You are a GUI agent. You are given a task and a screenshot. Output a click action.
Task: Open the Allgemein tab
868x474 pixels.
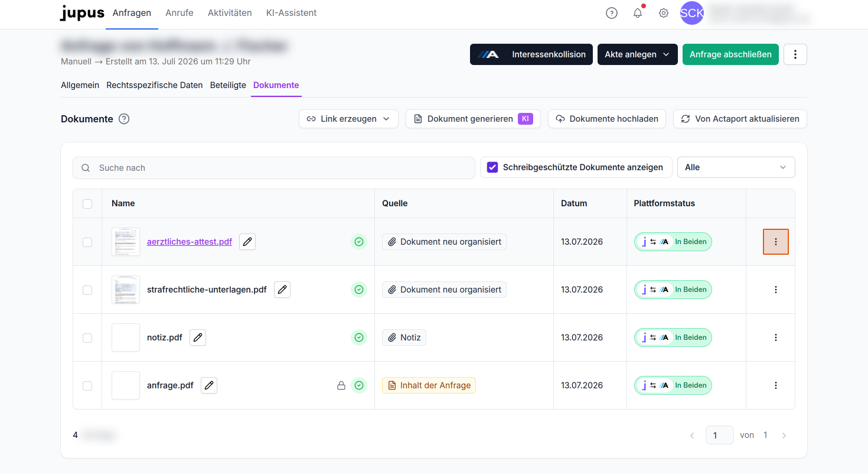click(x=80, y=85)
